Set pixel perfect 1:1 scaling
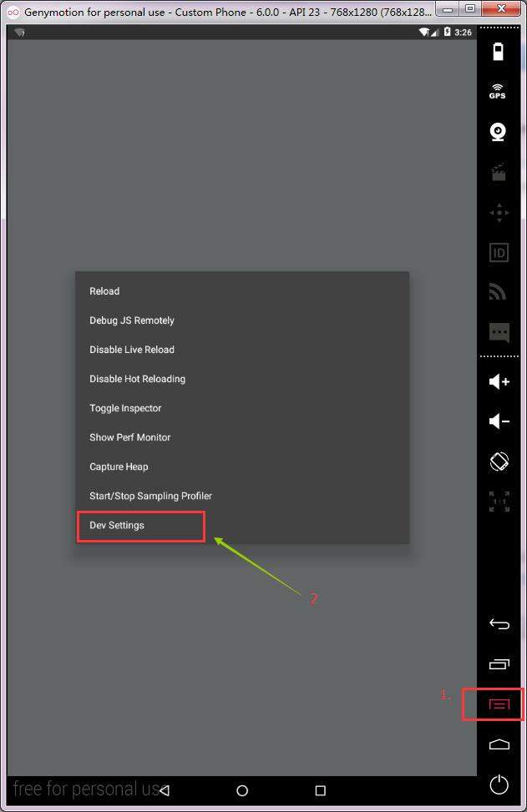The image size is (527, 812). 499,502
